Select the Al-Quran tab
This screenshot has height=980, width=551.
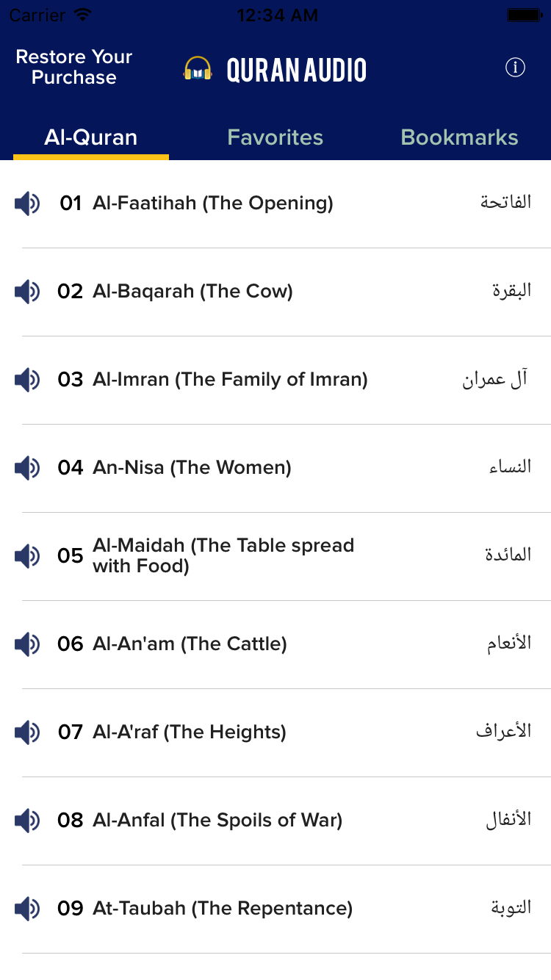coord(91,137)
